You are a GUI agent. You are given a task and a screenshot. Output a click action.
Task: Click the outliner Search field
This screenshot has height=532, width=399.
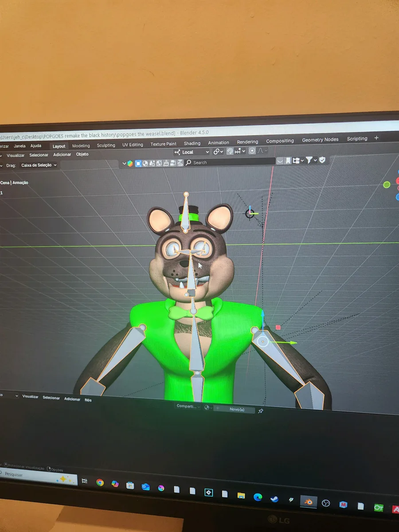point(229,162)
